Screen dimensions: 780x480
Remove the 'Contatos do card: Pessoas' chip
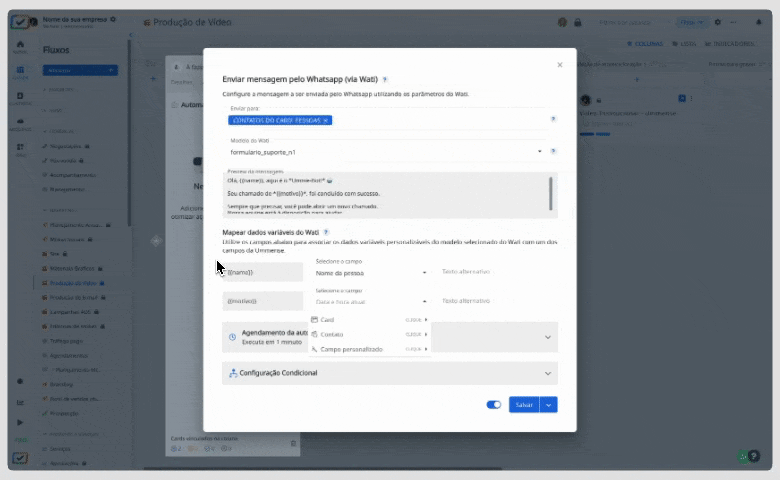click(x=326, y=120)
